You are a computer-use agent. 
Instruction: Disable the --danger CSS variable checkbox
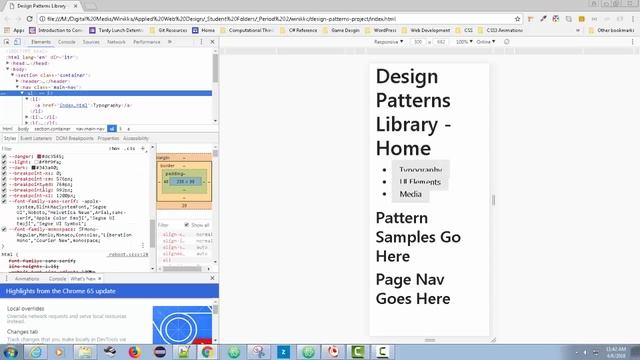[x=4, y=156]
